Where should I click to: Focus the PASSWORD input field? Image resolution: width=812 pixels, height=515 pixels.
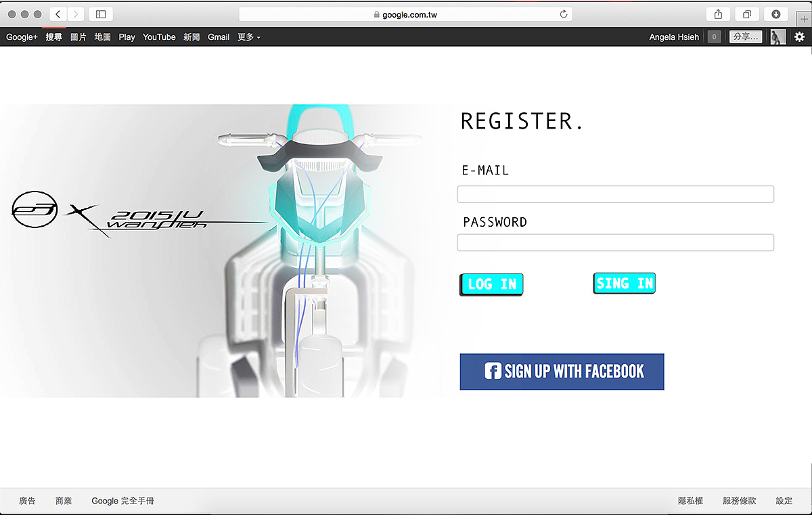point(616,242)
